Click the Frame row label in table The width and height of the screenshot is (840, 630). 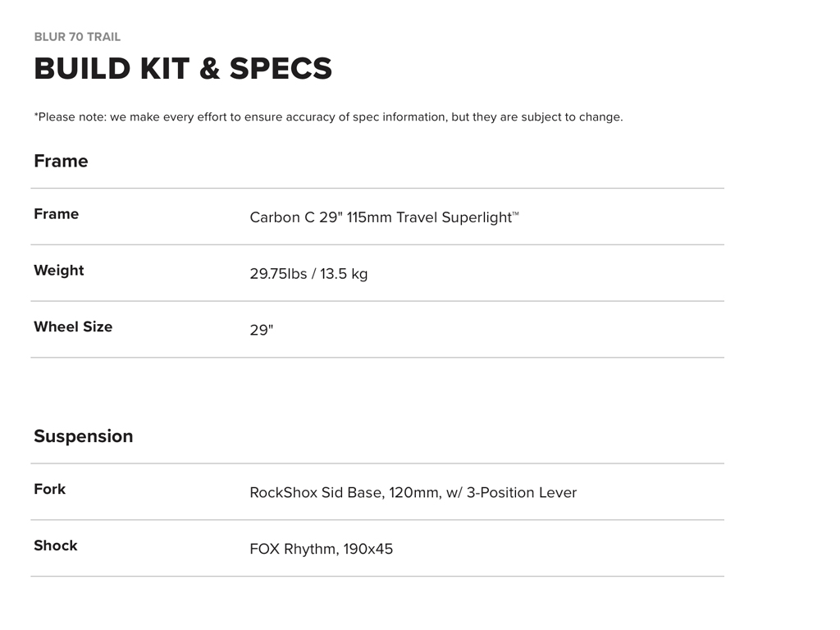pyautogui.click(x=57, y=214)
